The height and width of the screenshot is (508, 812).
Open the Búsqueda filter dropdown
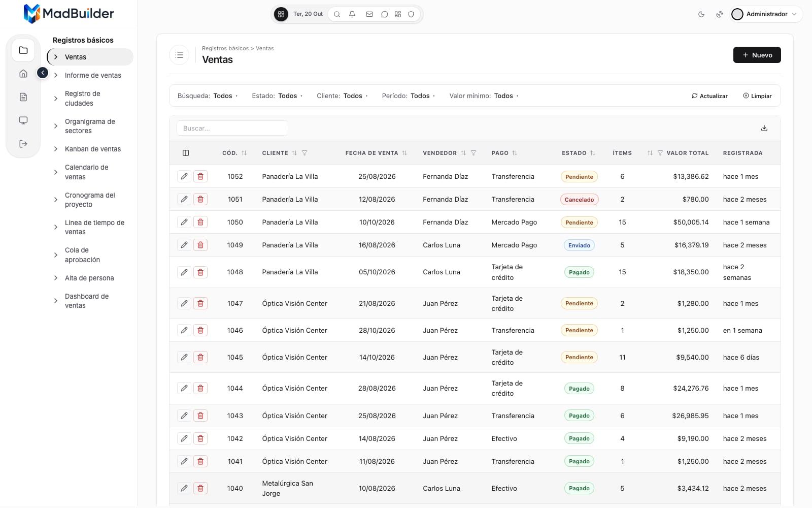[208, 96]
